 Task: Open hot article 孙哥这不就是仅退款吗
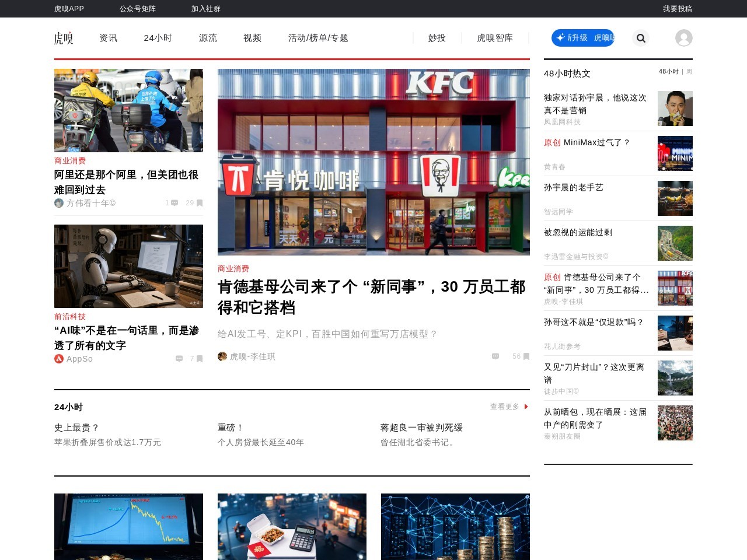[594, 322]
